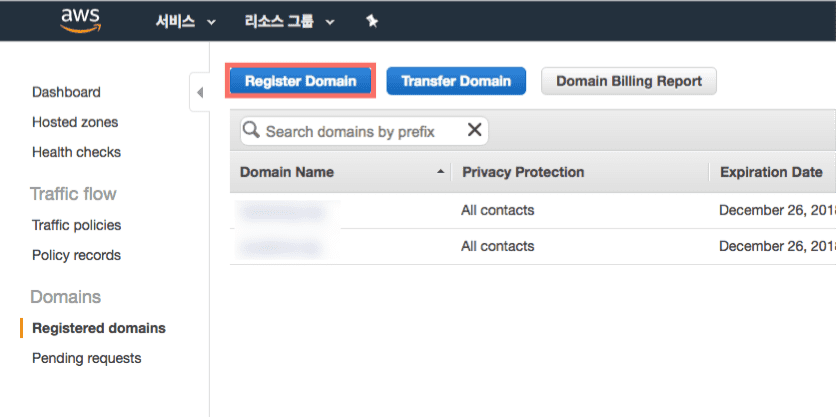Viewport: 836px width, 417px height.
Task: Focus the Search domains by prefix field
Action: tap(364, 131)
